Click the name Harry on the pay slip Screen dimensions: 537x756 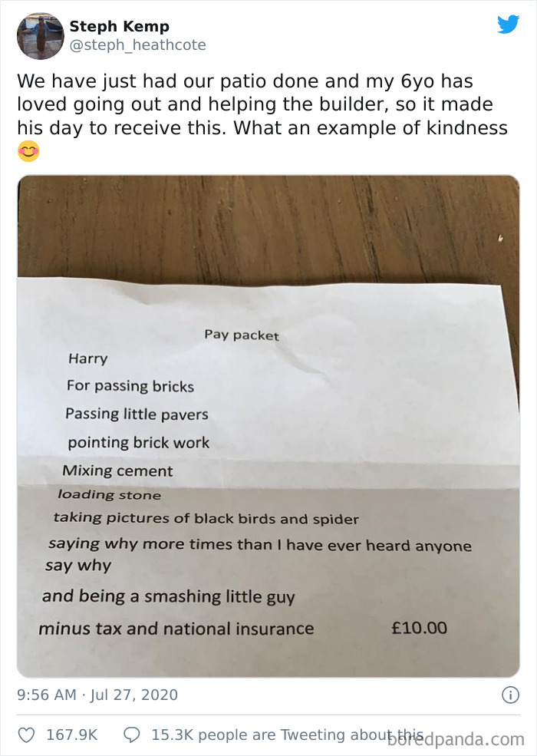89,358
